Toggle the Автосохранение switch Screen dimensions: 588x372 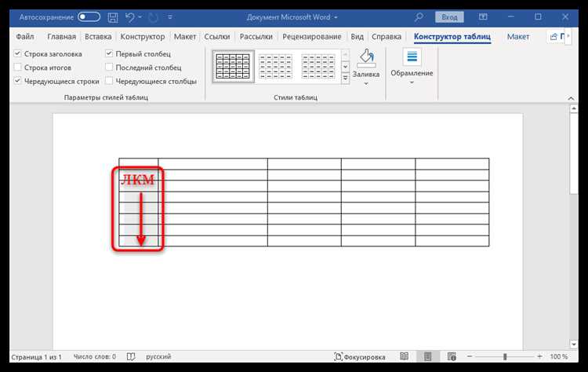click(89, 17)
